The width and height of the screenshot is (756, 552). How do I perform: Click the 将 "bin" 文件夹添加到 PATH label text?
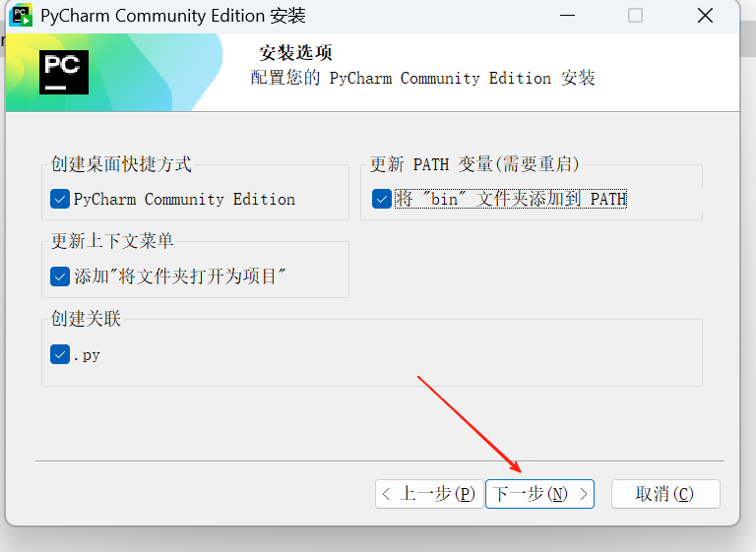pyautogui.click(x=511, y=199)
